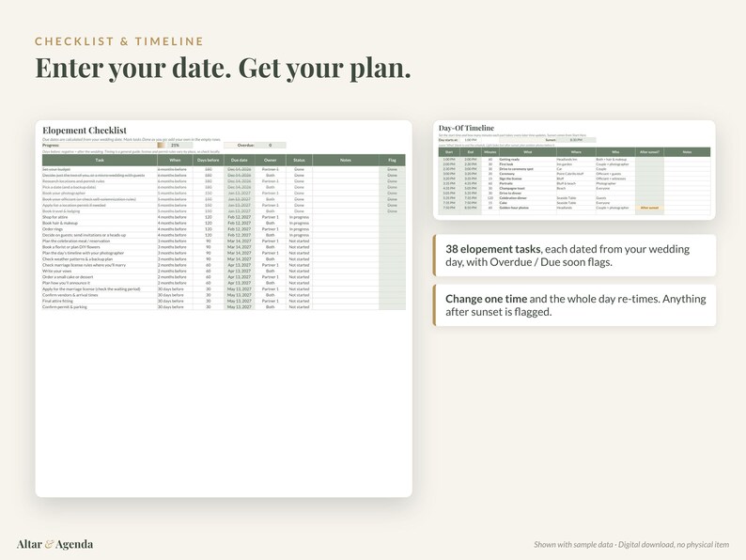Open the Owner cell for "Order rings"
The height and width of the screenshot is (560, 746).
point(271,229)
